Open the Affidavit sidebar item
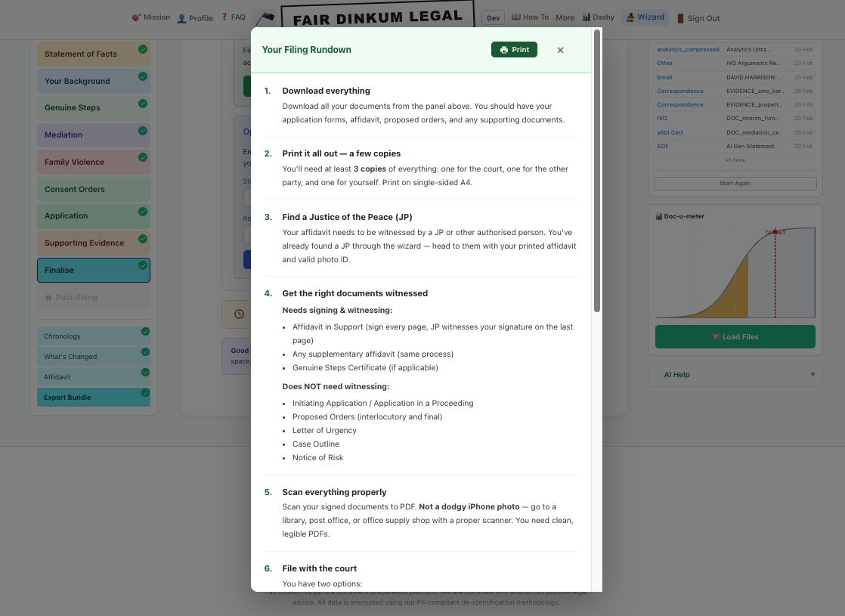 [x=94, y=377]
